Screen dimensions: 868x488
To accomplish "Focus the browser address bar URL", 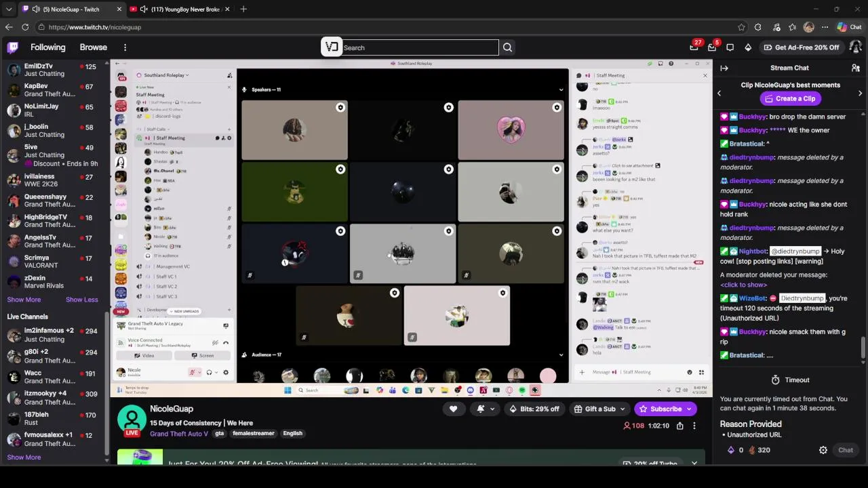I will (95, 27).
